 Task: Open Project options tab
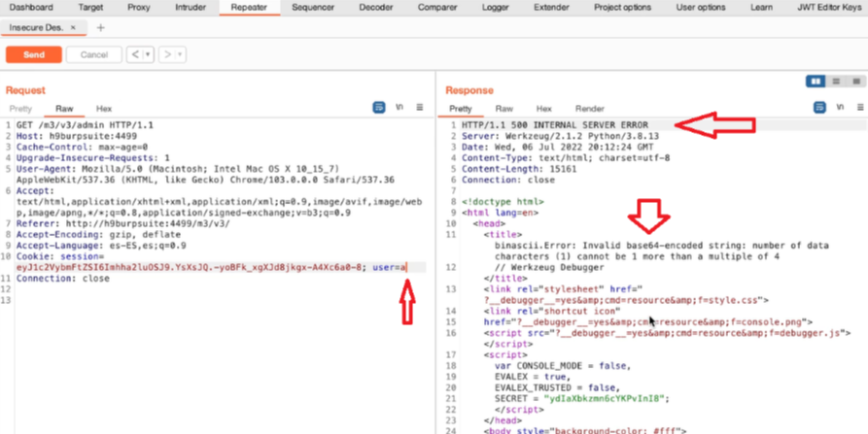tap(622, 7)
